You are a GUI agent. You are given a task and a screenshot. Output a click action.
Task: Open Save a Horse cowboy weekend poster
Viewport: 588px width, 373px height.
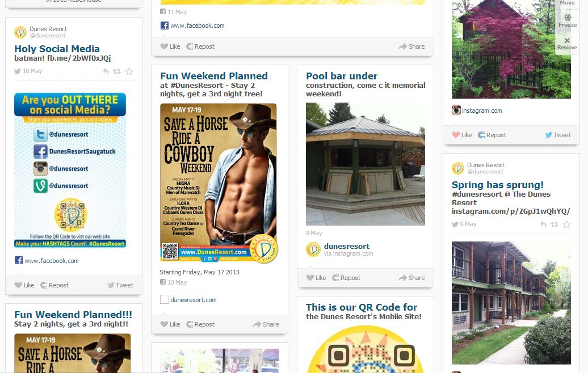click(x=219, y=183)
